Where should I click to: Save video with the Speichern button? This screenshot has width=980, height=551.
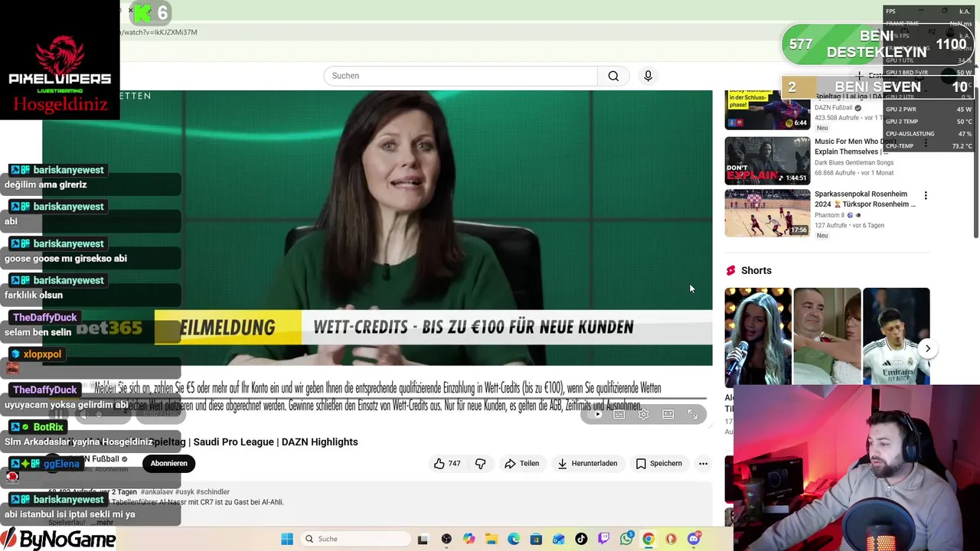click(x=658, y=464)
